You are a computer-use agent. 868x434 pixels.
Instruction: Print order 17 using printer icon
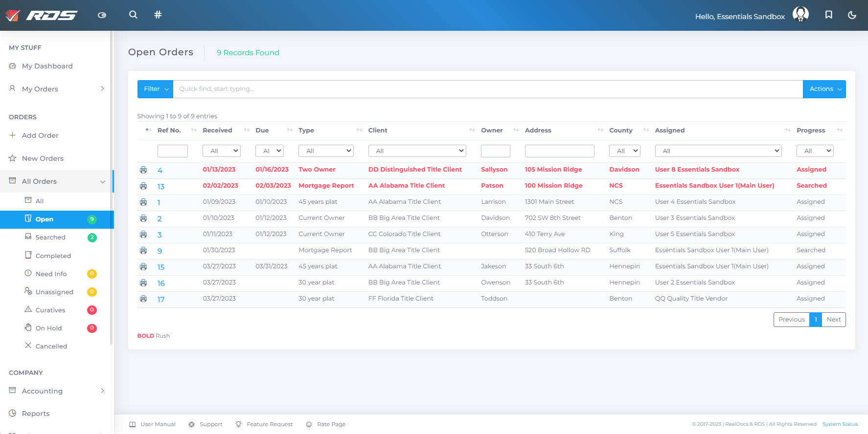tap(143, 299)
